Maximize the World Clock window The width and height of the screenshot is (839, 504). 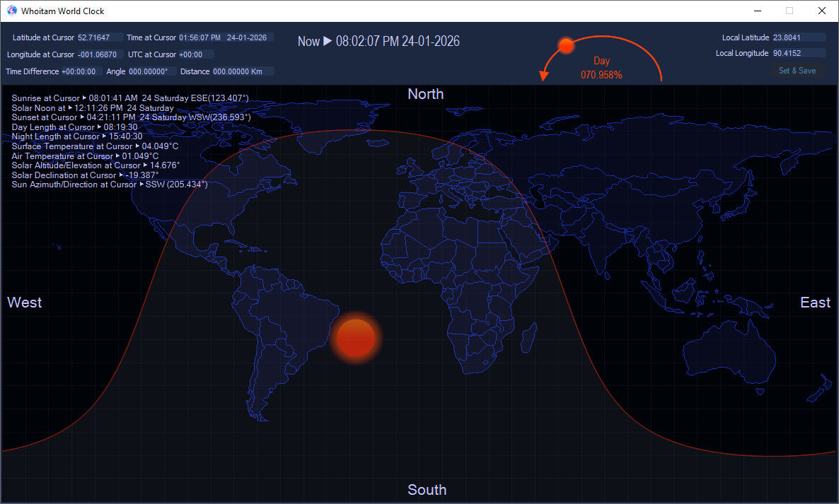(789, 11)
